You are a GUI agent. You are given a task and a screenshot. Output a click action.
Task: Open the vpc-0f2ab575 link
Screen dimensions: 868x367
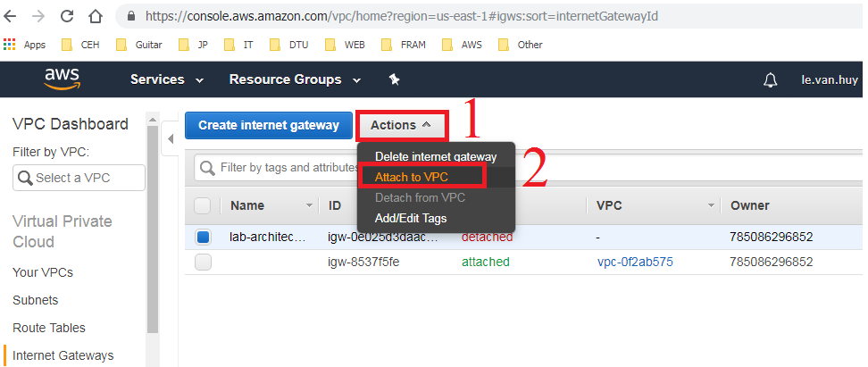[x=635, y=262]
